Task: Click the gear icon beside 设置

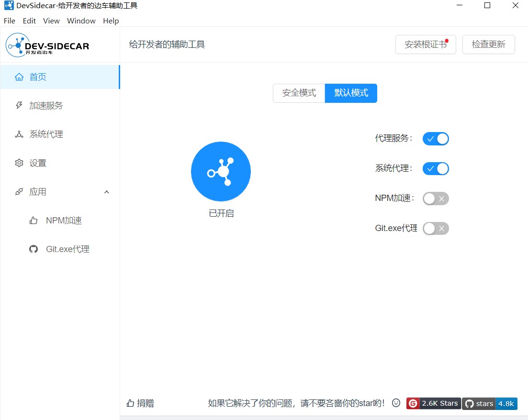Action: 19,163
